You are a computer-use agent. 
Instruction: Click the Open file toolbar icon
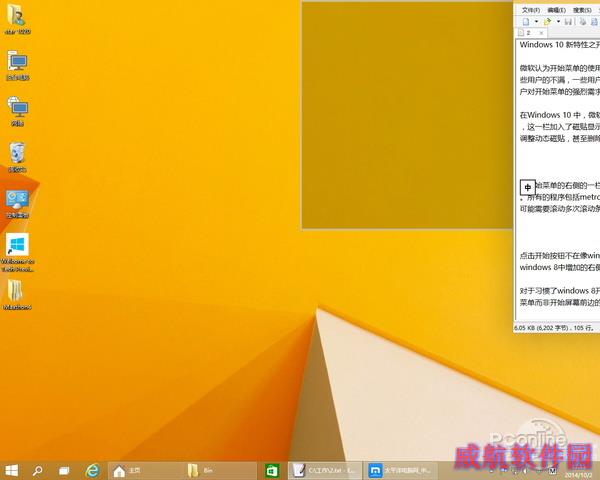[549, 21]
